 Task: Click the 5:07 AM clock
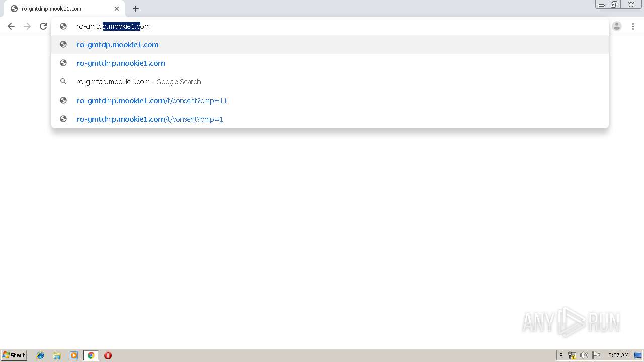coord(618,355)
